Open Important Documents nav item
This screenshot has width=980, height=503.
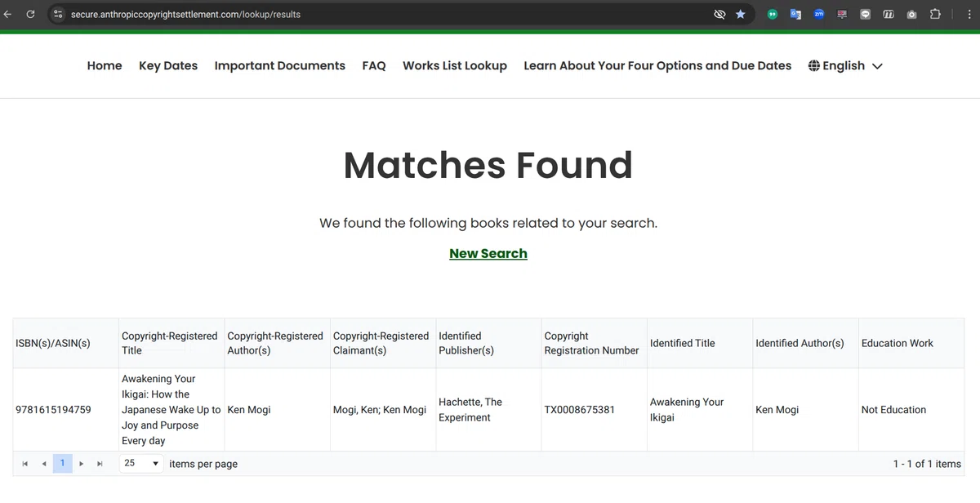(x=280, y=65)
